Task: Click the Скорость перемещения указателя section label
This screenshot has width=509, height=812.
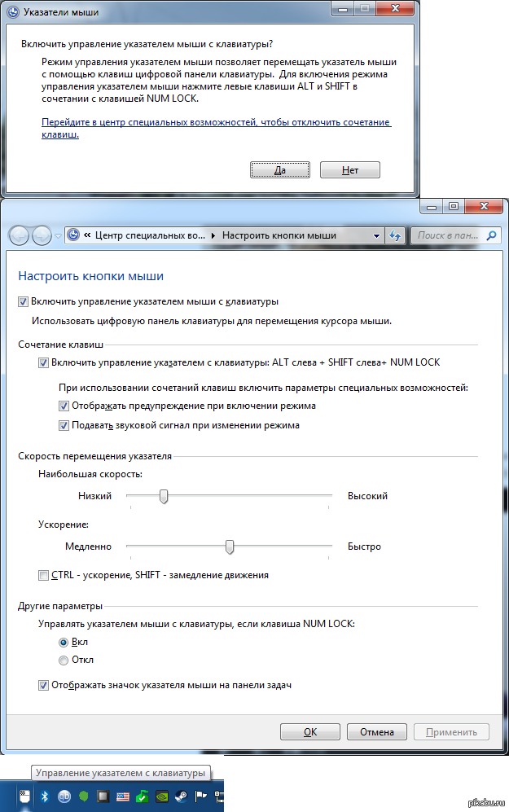Action: [x=94, y=456]
